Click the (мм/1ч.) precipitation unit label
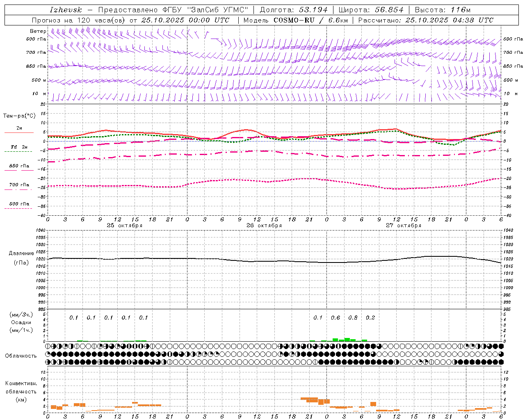525x420 pixels. [21, 330]
